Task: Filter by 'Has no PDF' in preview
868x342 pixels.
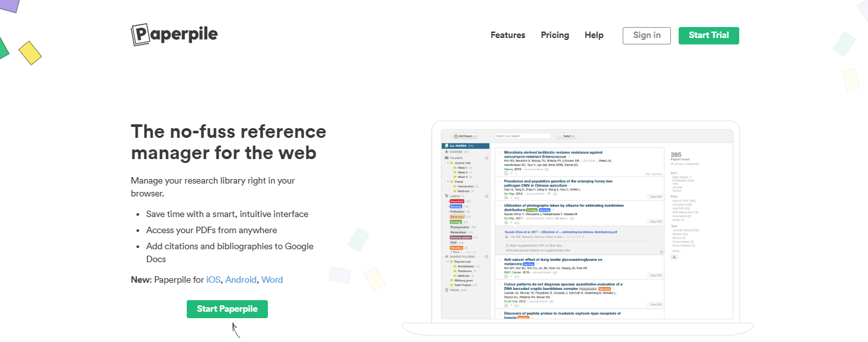Action: click(684, 200)
